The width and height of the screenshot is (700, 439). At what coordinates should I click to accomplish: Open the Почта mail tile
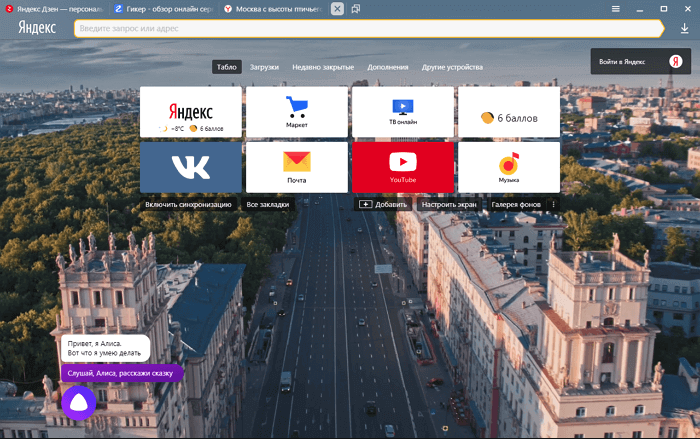pyautogui.click(x=296, y=166)
